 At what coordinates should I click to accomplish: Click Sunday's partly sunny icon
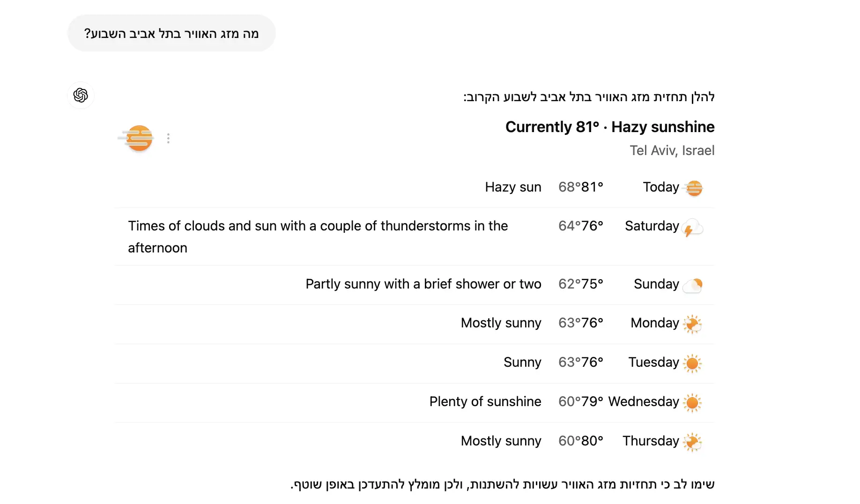693,285
